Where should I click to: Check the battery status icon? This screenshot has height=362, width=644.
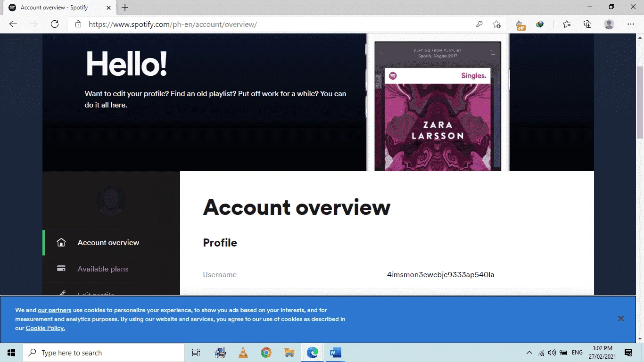point(563,353)
